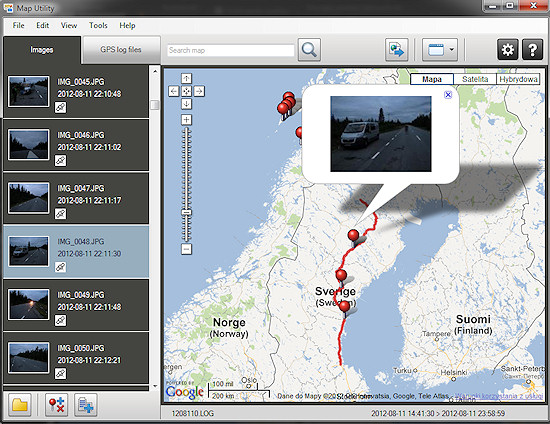Click the GPS link icon for IMG_0047.JPG

(61, 214)
